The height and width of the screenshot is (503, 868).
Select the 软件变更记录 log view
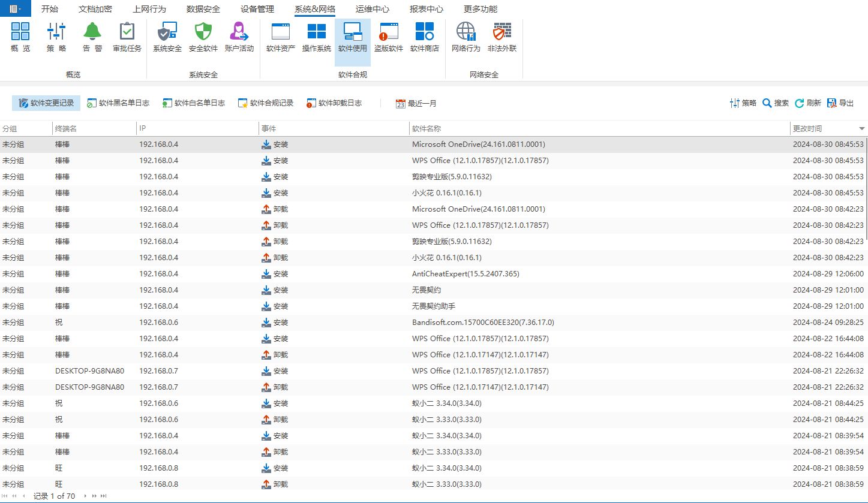point(46,103)
